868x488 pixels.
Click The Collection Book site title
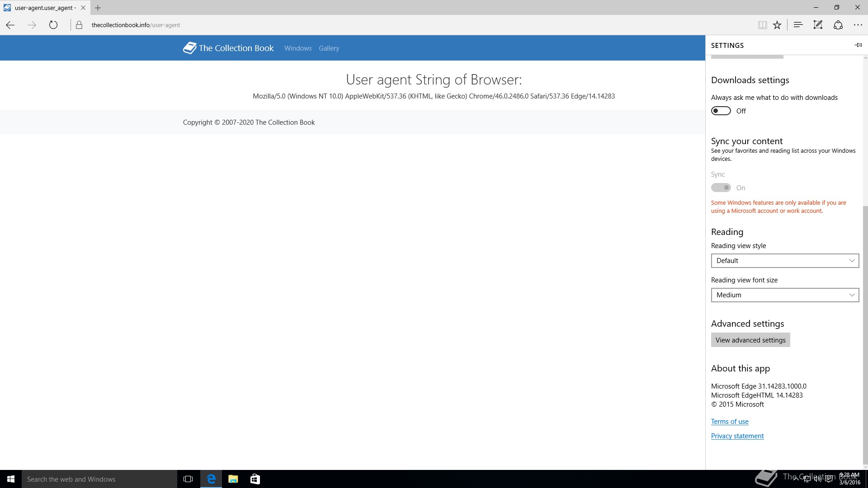point(236,48)
